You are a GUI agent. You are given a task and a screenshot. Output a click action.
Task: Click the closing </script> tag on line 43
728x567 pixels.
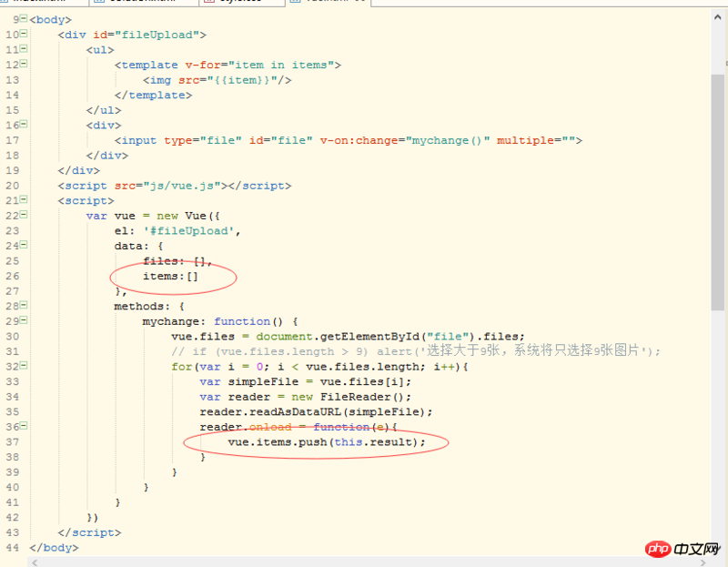89,532
